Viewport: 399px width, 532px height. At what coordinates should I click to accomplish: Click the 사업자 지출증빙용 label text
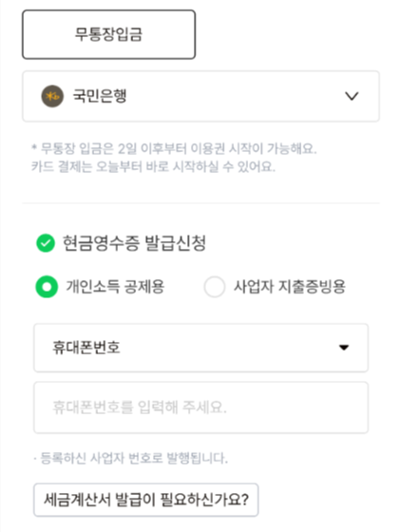(x=290, y=287)
